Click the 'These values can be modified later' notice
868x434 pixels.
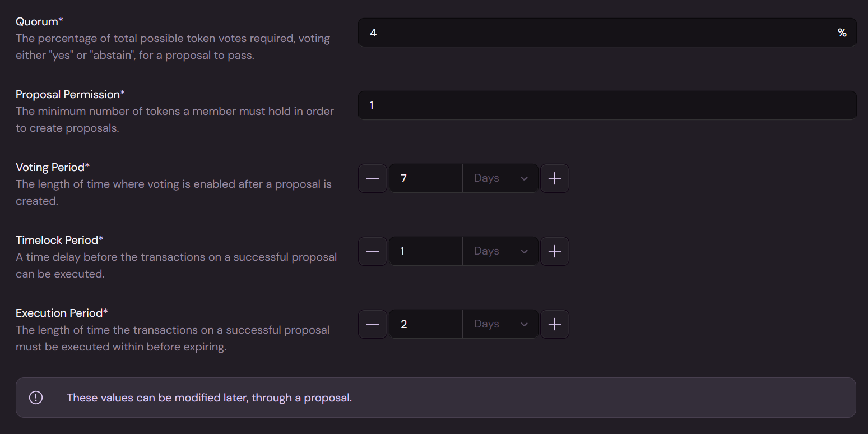pos(209,398)
